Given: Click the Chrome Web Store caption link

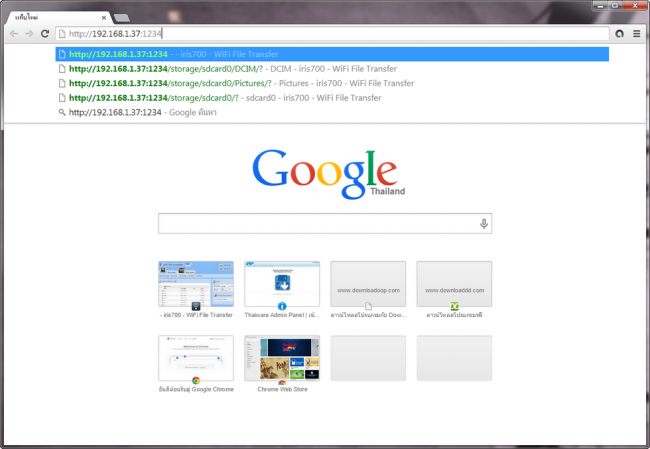Looking at the screenshot, I should click(x=282, y=389).
